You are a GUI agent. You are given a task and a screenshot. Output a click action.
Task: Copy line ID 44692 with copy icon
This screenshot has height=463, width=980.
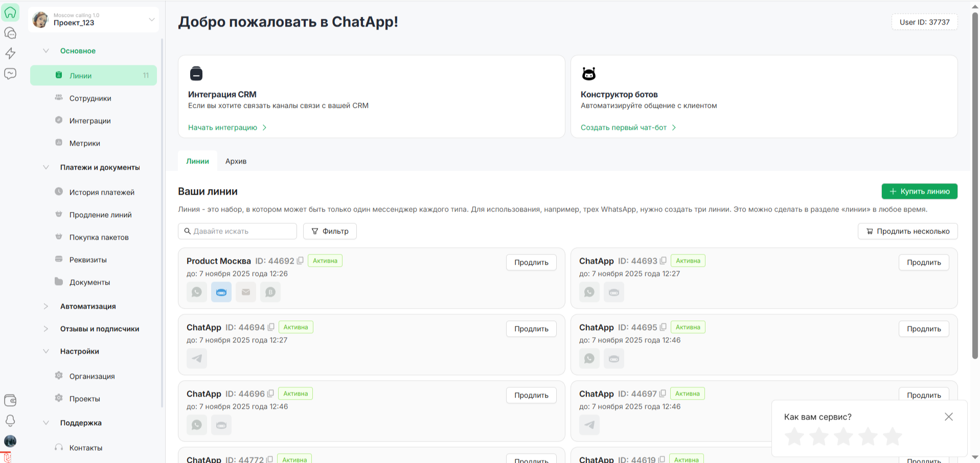[x=300, y=261]
